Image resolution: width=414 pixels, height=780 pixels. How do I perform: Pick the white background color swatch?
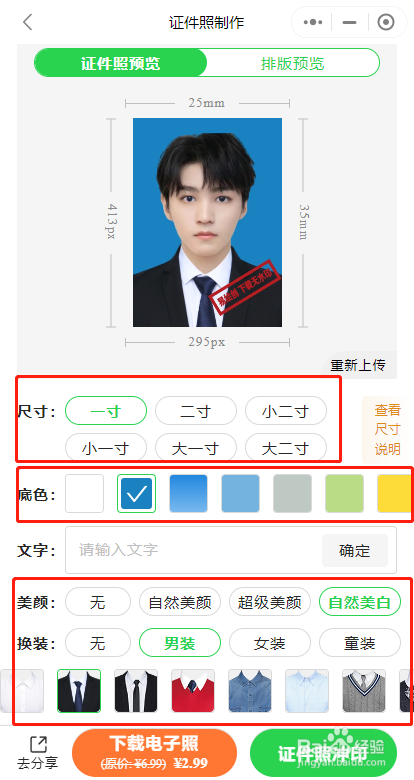tap(85, 493)
